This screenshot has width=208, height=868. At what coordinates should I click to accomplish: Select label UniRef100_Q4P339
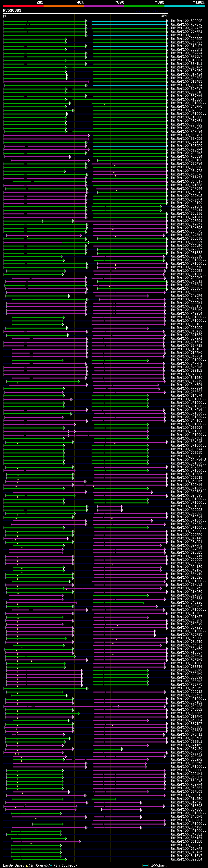click(187, 110)
